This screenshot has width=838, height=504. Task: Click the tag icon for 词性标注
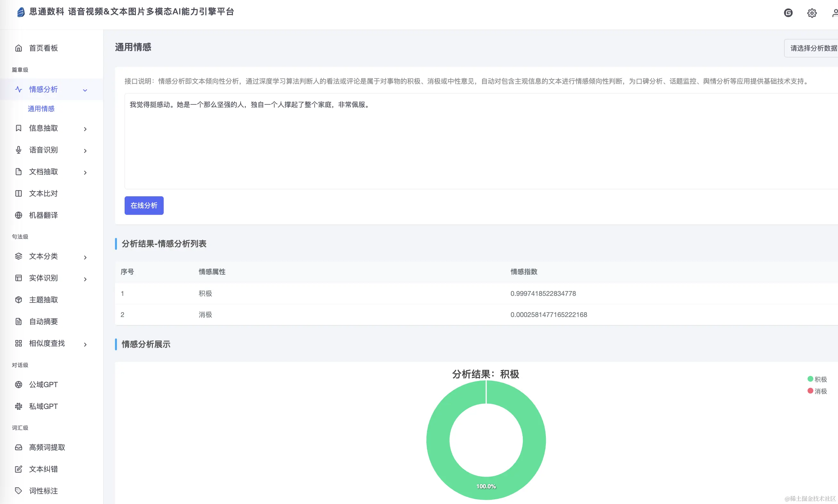click(19, 491)
